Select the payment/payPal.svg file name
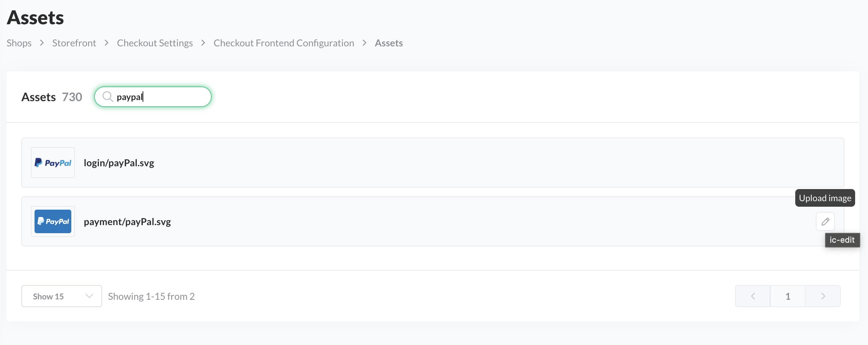Screen dimensions: 868x345 (128, 222)
